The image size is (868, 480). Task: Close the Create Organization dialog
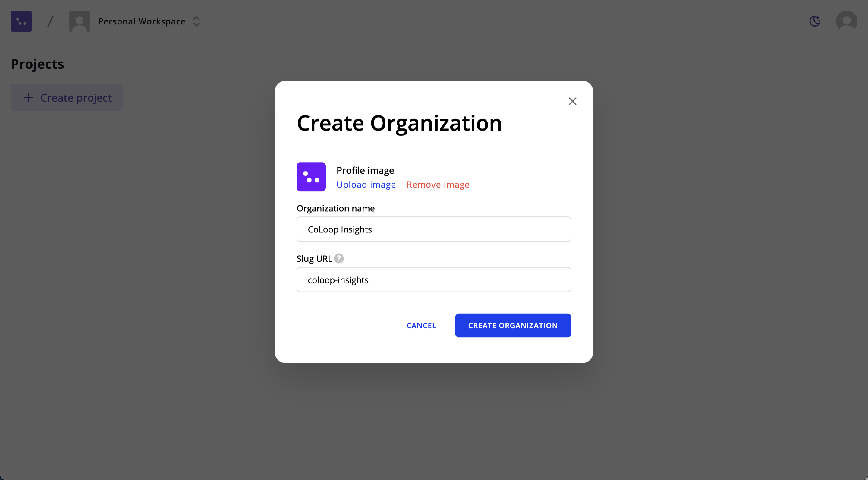tap(573, 101)
